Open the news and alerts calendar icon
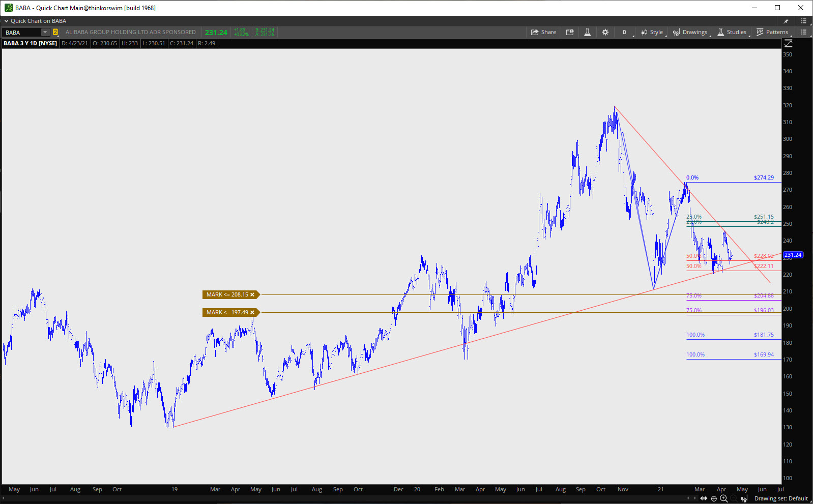813x504 pixels. pos(570,32)
